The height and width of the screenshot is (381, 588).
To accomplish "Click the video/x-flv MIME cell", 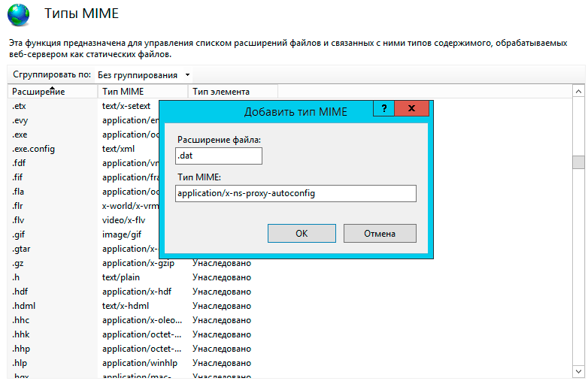I will [123, 220].
